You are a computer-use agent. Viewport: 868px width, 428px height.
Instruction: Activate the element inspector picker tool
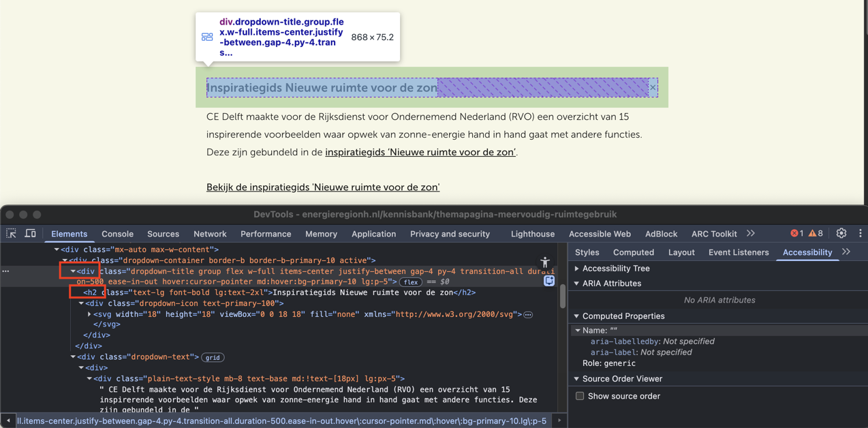coord(12,234)
